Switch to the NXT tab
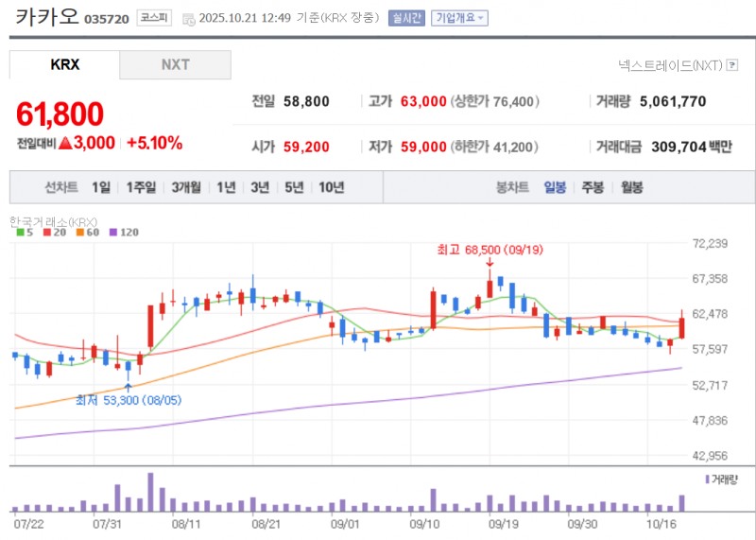 click(175, 64)
